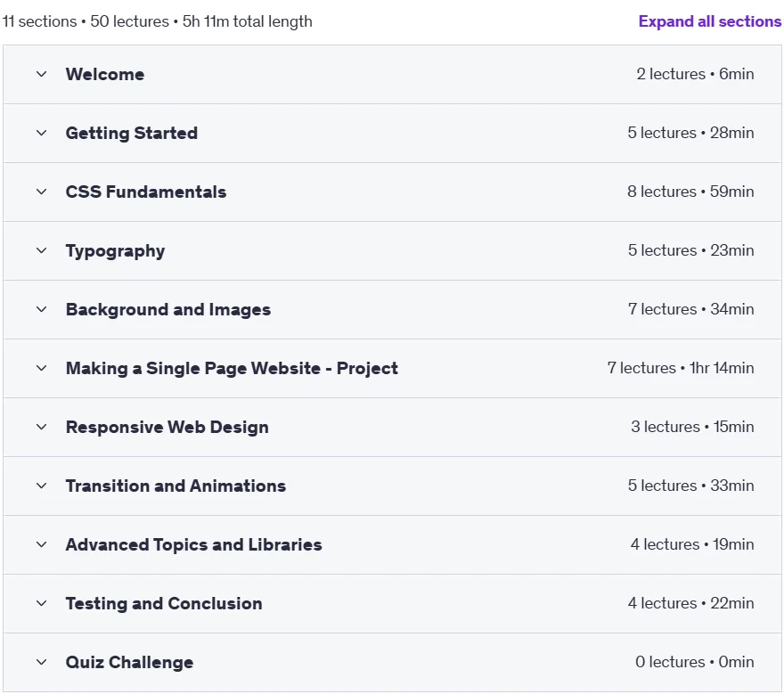Expand the Typography section chevron

pyautogui.click(x=42, y=250)
